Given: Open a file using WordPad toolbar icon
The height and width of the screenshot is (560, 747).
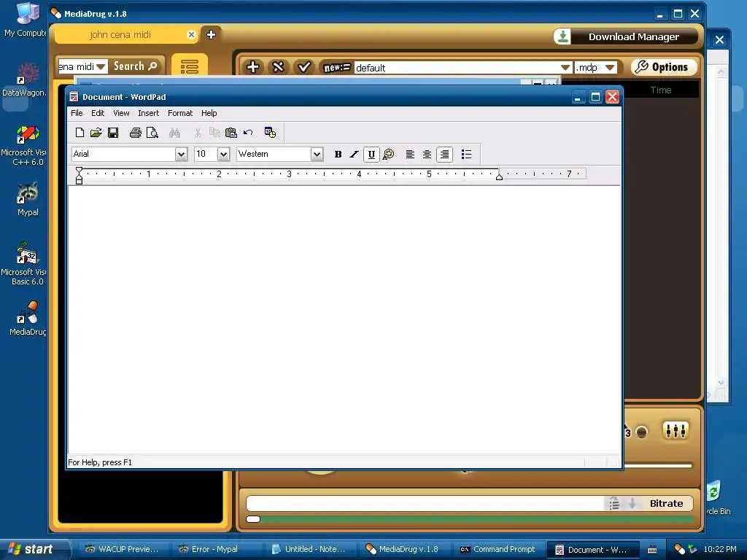Looking at the screenshot, I should click(x=96, y=133).
